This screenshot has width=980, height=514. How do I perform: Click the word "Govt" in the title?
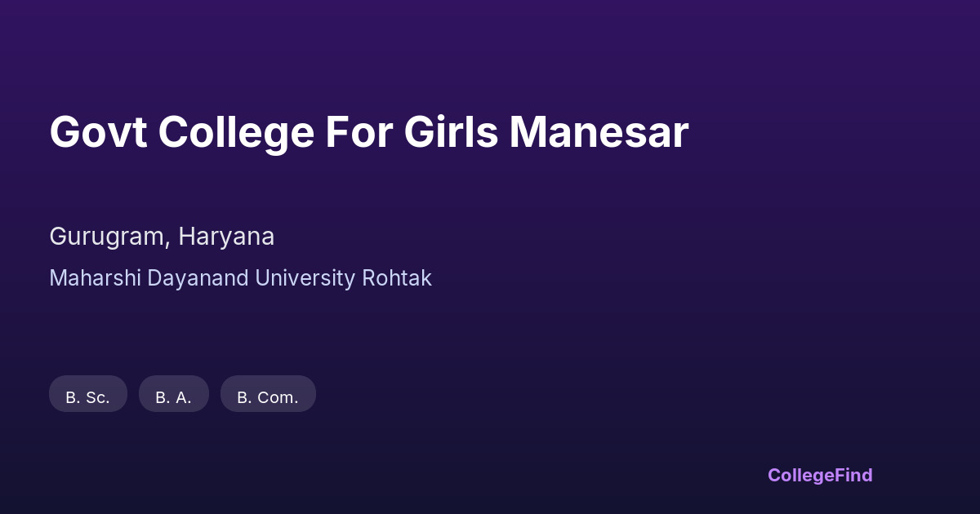[x=98, y=132]
